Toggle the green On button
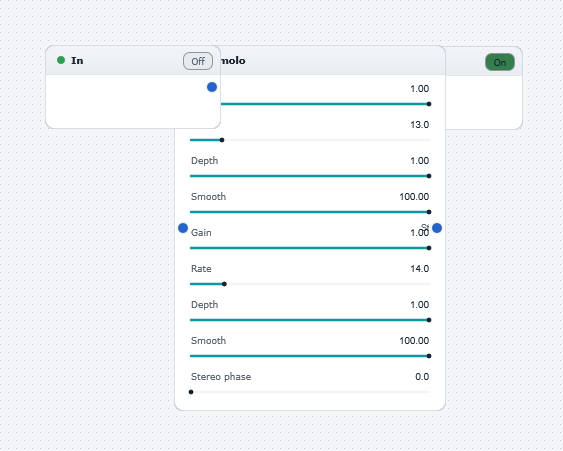 pos(499,62)
